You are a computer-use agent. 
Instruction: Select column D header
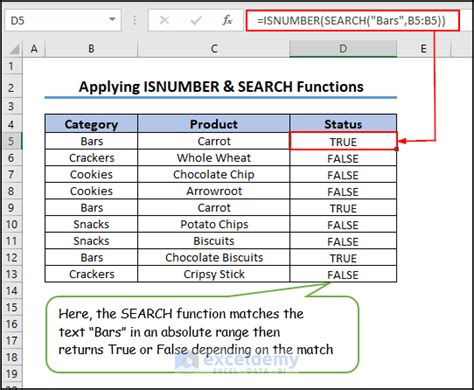[x=343, y=49]
